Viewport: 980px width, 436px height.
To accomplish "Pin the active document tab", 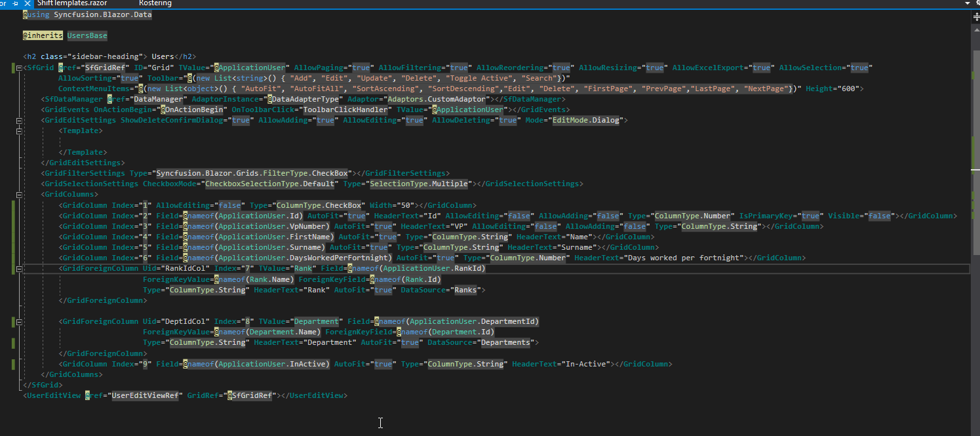I will (x=15, y=3).
